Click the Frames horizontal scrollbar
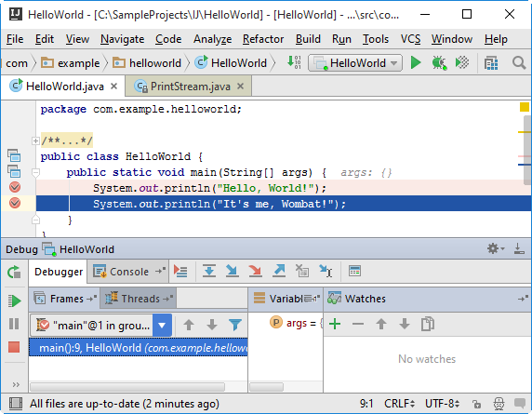Screen dimensions: 532x414 pos(127,387)
